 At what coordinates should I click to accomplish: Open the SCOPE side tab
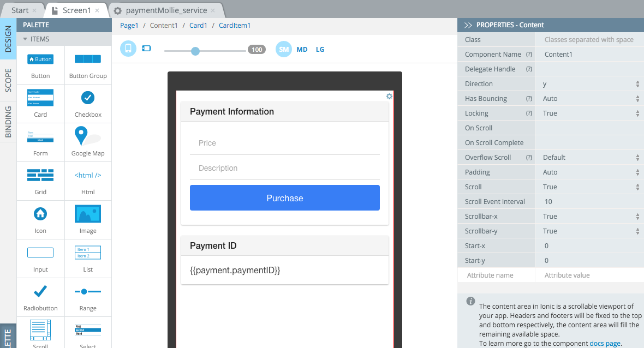tap(8, 81)
